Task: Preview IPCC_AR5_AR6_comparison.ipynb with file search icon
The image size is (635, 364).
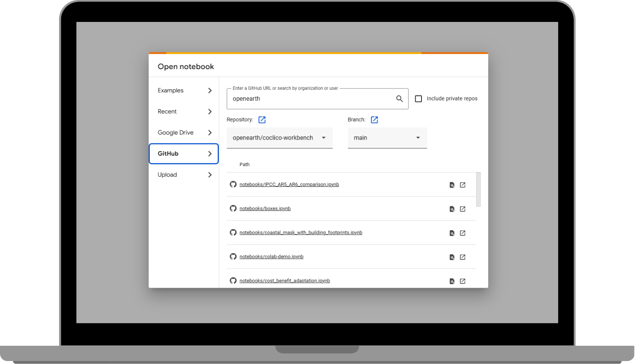Action: coord(452,185)
